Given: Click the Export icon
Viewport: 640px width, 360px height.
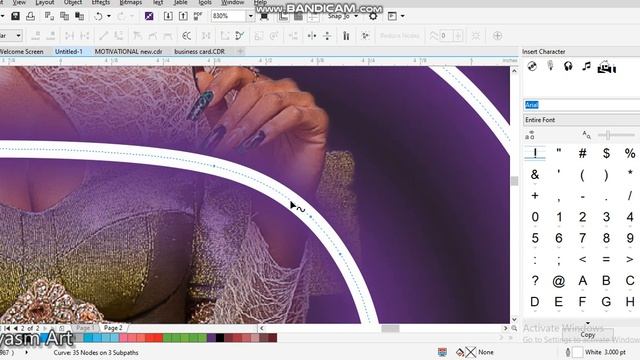Looking at the screenshot, I should [183, 16].
